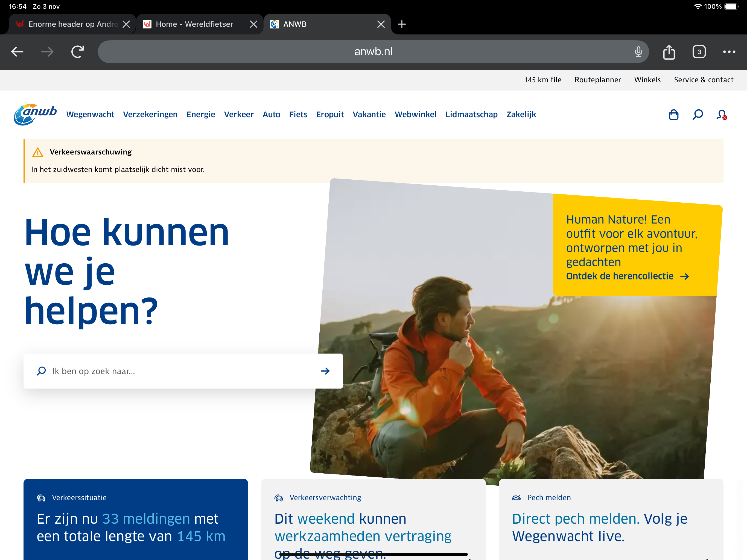The width and height of the screenshot is (747, 560).
Task: Go back with the browser arrow
Action: click(x=17, y=52)
